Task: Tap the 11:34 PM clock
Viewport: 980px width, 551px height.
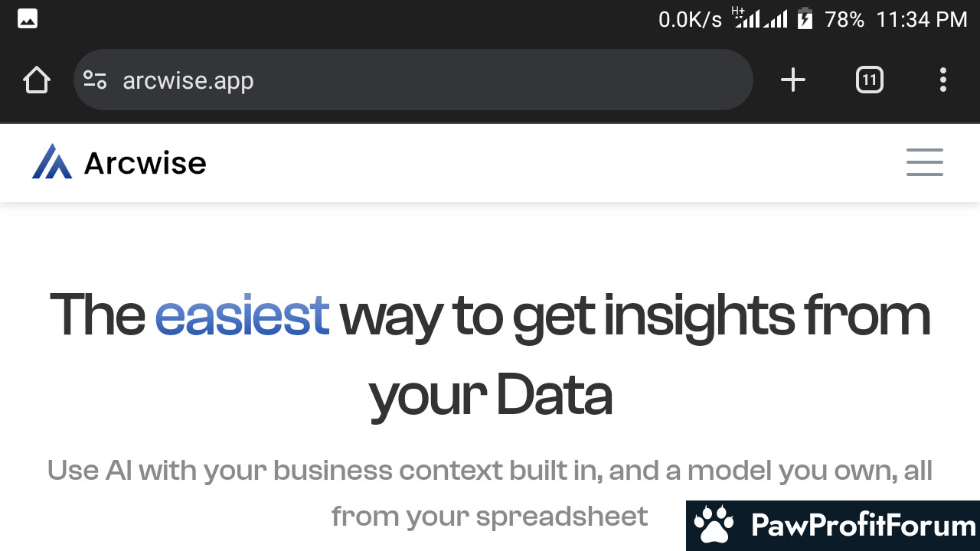Action: point(922,19)
